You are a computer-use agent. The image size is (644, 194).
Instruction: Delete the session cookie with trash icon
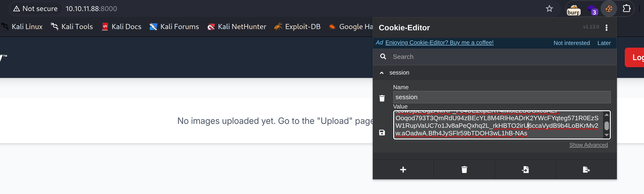pyautogui.click(x=382, y=98)
